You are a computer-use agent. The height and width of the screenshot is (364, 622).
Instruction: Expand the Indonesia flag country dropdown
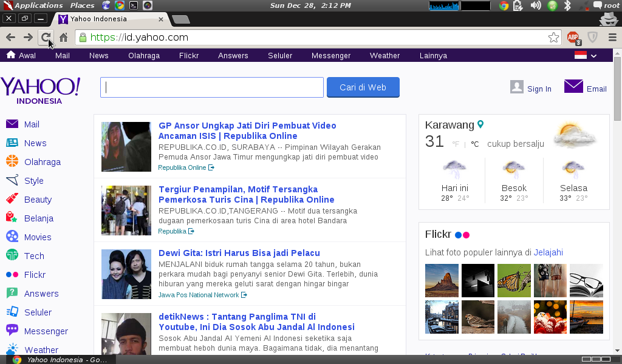[586, 55]
